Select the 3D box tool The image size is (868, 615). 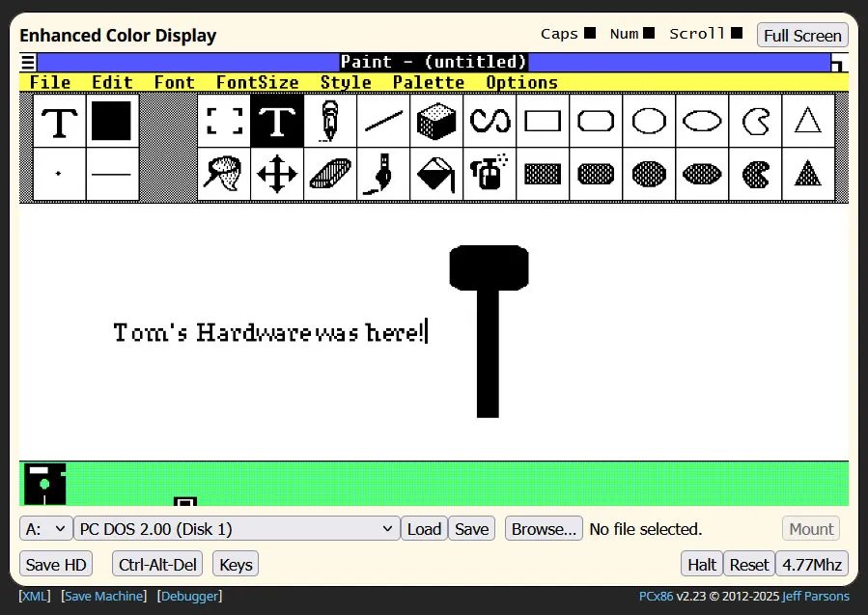436,121
